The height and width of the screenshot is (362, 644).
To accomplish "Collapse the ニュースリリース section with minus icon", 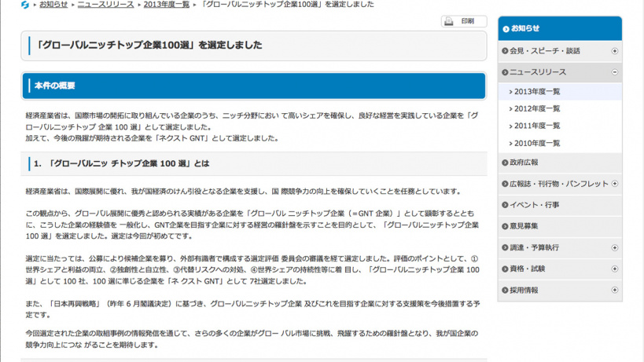I will [614, 72].
